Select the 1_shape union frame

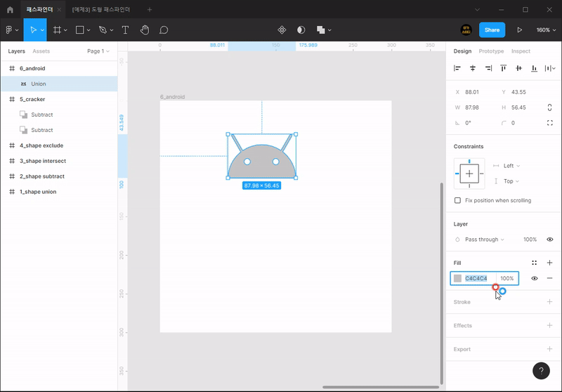point(59,192)
